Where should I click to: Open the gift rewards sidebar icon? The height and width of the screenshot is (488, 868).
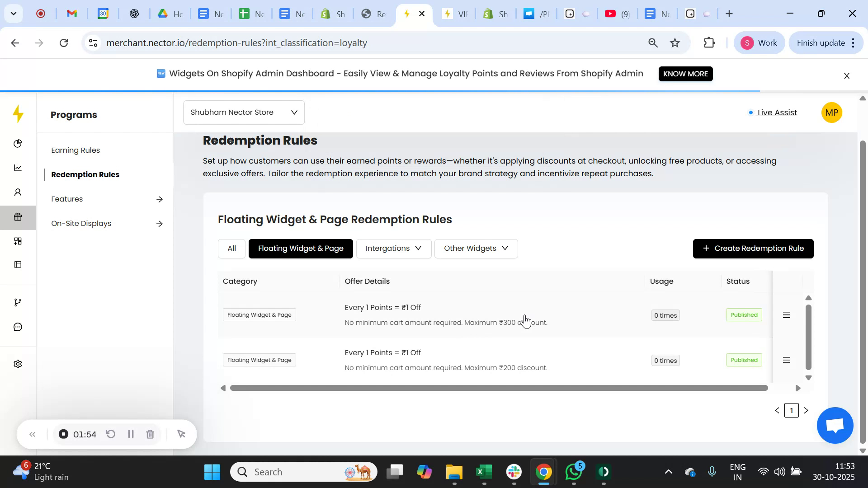18,217
